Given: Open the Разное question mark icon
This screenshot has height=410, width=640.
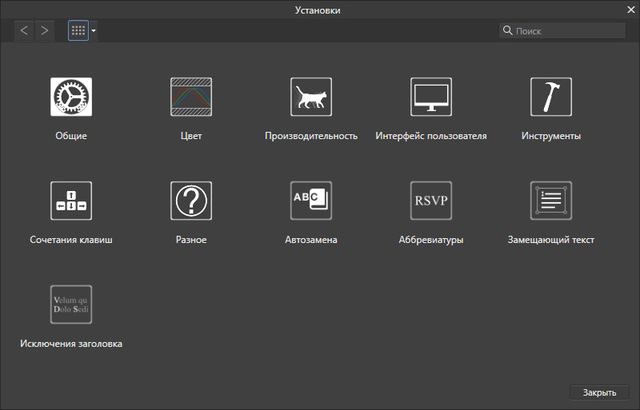Looking at the screenshot, I should pyautogui.click(x=191, y=201).
